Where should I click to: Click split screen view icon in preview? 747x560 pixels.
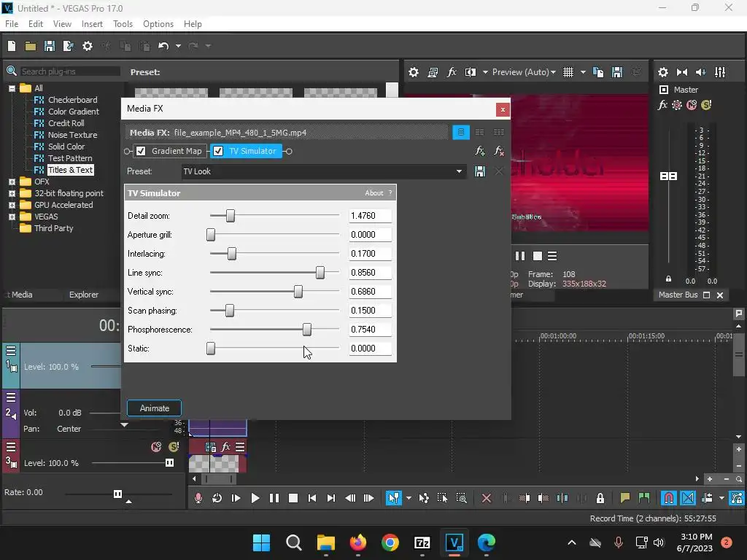point(471,72)
